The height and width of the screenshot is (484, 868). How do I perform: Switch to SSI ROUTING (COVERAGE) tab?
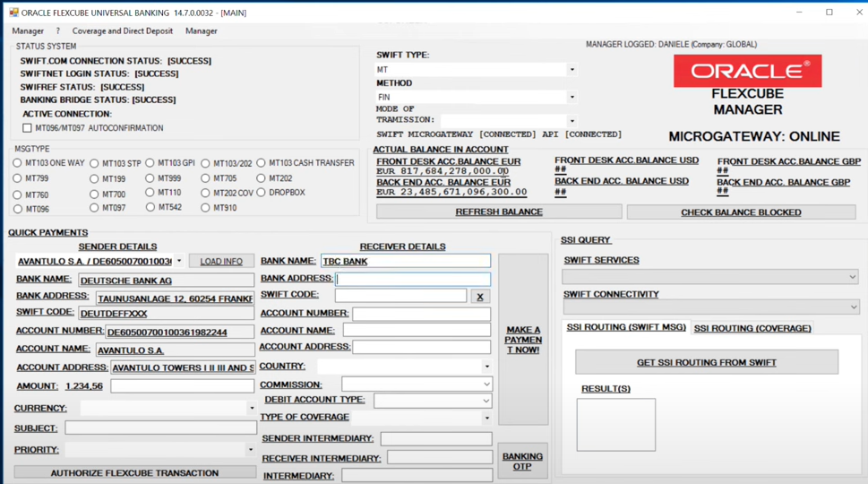click(x=752, y=328)
